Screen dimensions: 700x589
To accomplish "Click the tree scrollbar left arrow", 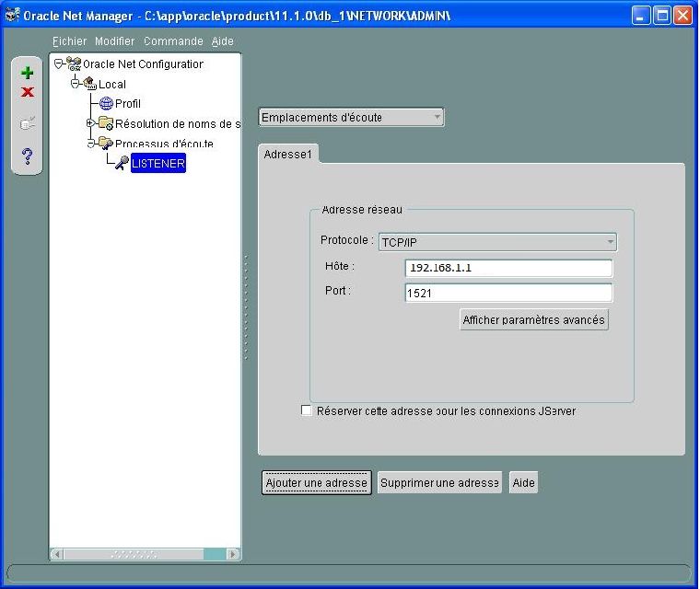I will (57, 554).
